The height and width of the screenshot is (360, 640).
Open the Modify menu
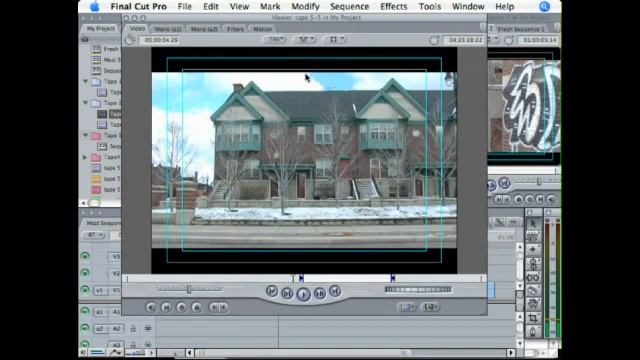click(x=305, y=7)
